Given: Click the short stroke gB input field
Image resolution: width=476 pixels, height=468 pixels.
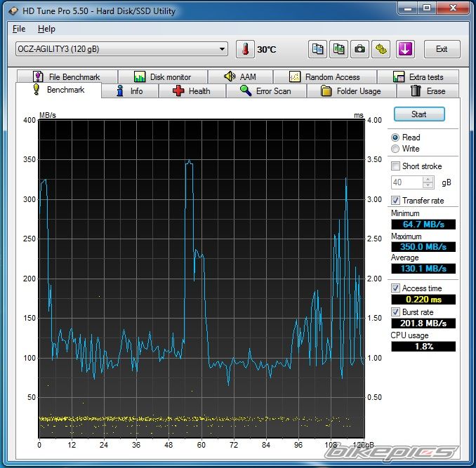Looking at the screenshot, I should [x=406, y=182].
